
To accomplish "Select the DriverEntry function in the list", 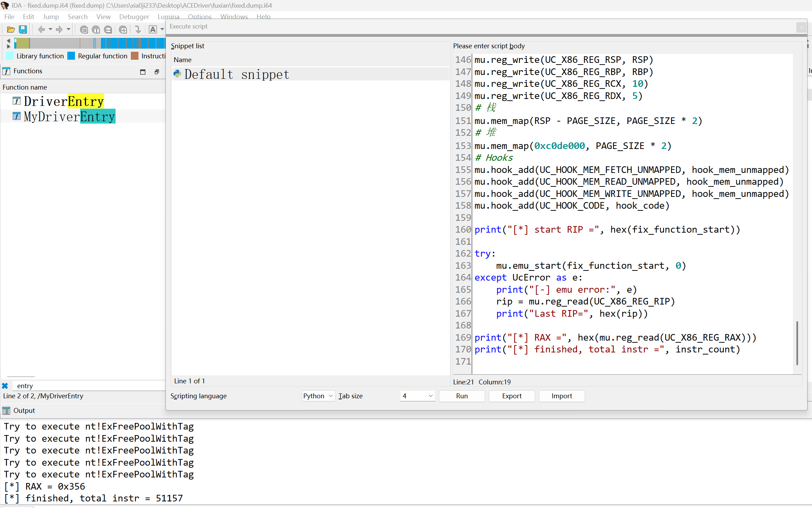I will click(x=64, y=101).
